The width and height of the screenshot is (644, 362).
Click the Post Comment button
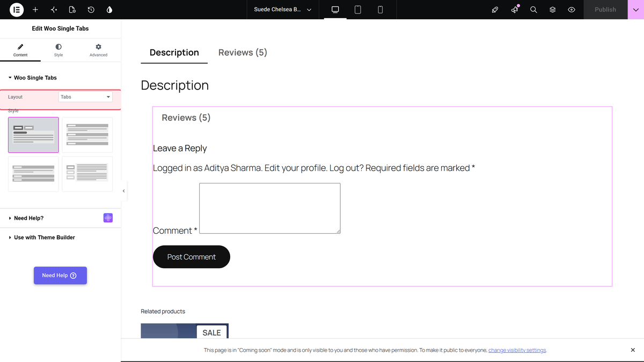pos(192,257)
